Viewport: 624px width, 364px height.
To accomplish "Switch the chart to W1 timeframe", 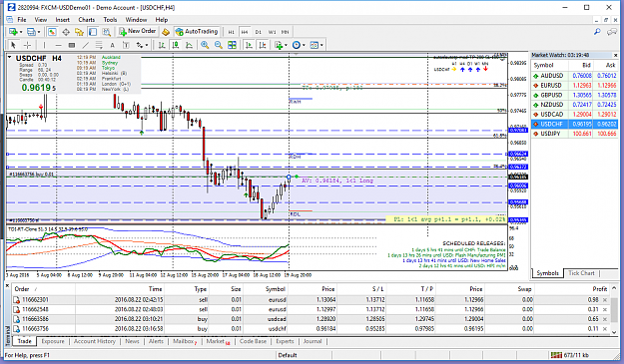I will coord(272,32).
